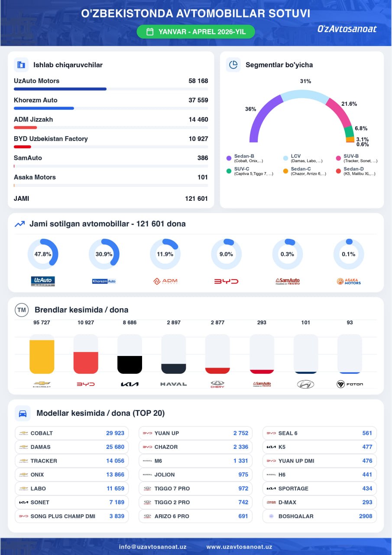Click the Chevrolet logo under the yellow bar
Viewport: 392px width, 555px height.
[x=42, y=384]
